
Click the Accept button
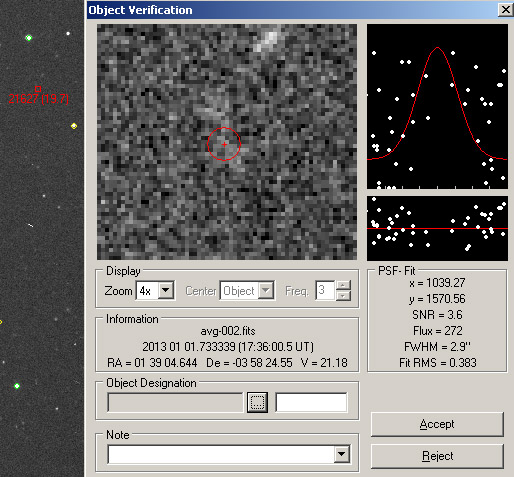(x=437, y=424)
